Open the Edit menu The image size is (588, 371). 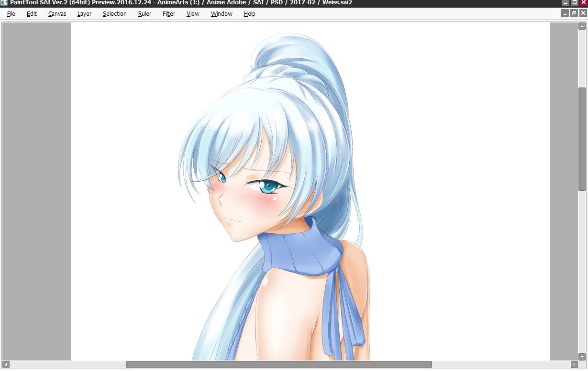tap(32, 13)
